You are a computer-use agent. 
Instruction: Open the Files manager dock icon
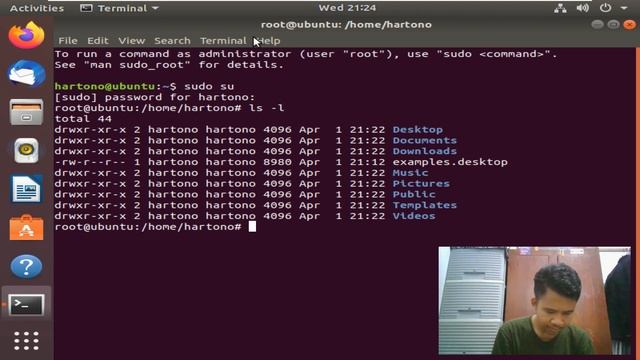pyautogui.click(x=27, y=112)
